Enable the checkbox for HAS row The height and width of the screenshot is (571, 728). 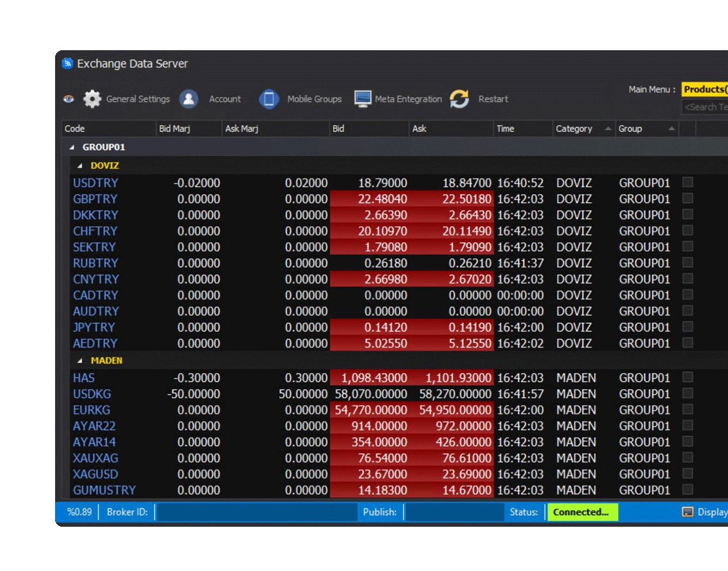687,377
